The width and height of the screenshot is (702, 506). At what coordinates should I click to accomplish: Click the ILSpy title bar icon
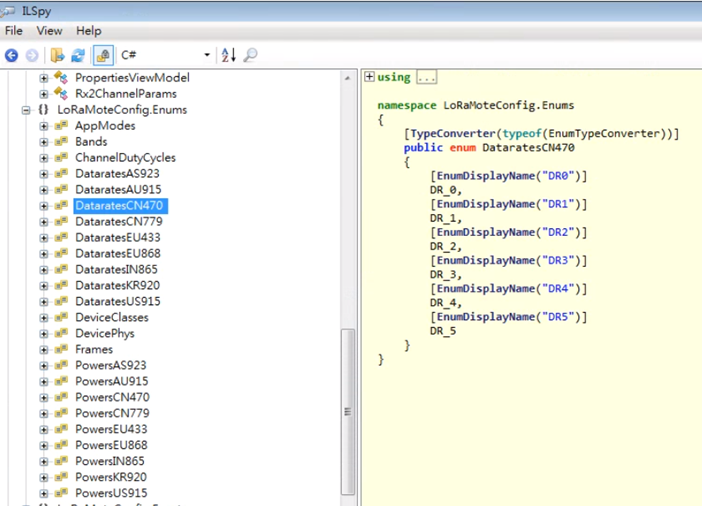tap(8, 10)
